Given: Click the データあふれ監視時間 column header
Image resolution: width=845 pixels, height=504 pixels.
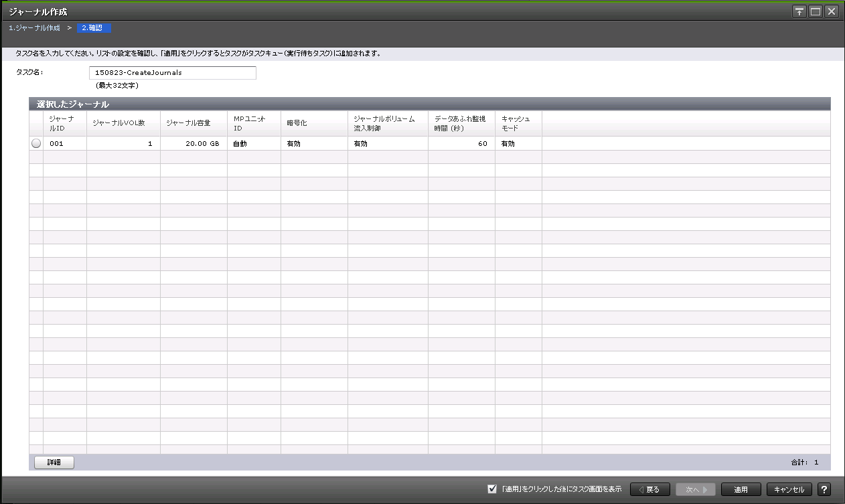Looking at the screenshot, I should coord(461,123).
